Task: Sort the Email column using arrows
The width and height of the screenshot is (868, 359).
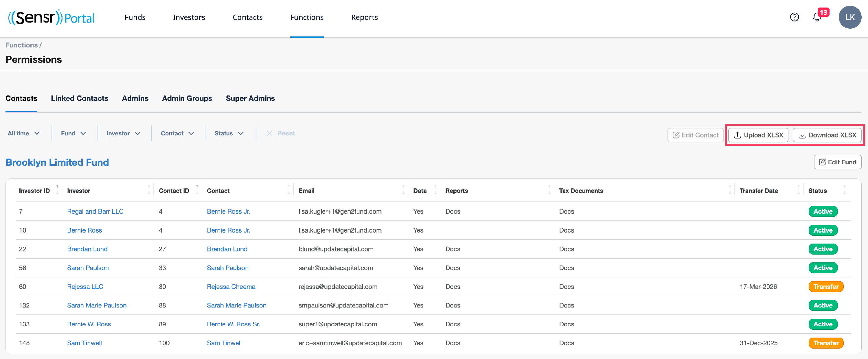Action: point(403,190)
